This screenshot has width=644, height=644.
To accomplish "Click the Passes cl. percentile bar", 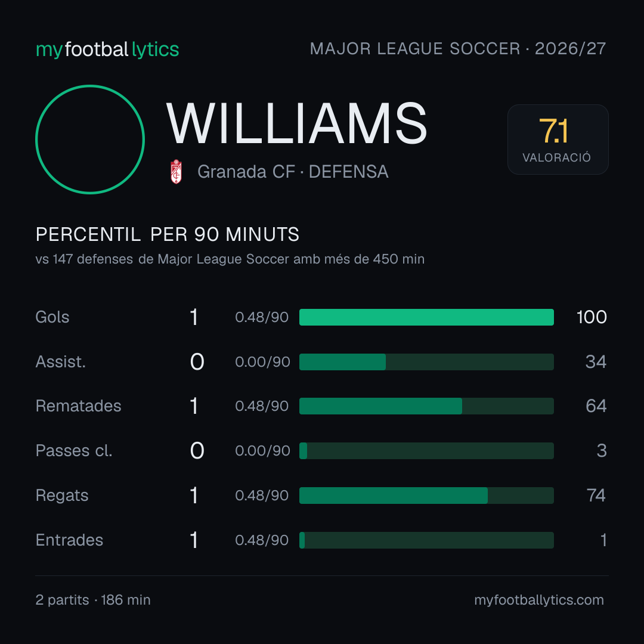I will [426, 451].
